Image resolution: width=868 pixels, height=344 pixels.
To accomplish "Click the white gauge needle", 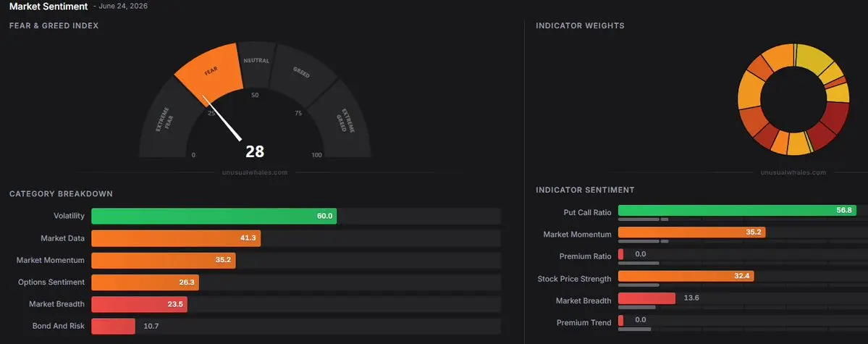I will coord(222,117).
